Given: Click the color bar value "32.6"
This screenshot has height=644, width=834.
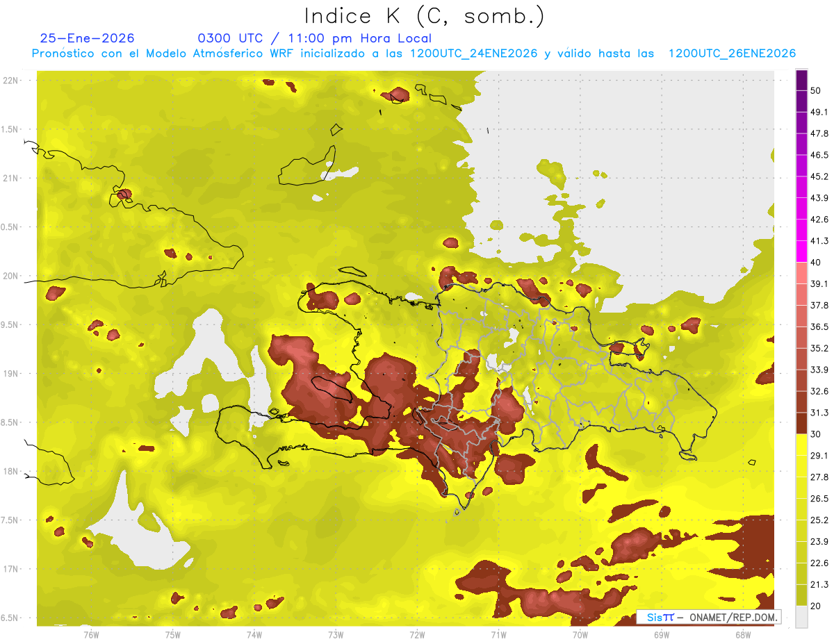Looking at the screenshot, I should pyautogui.click(x=819, y=391).
